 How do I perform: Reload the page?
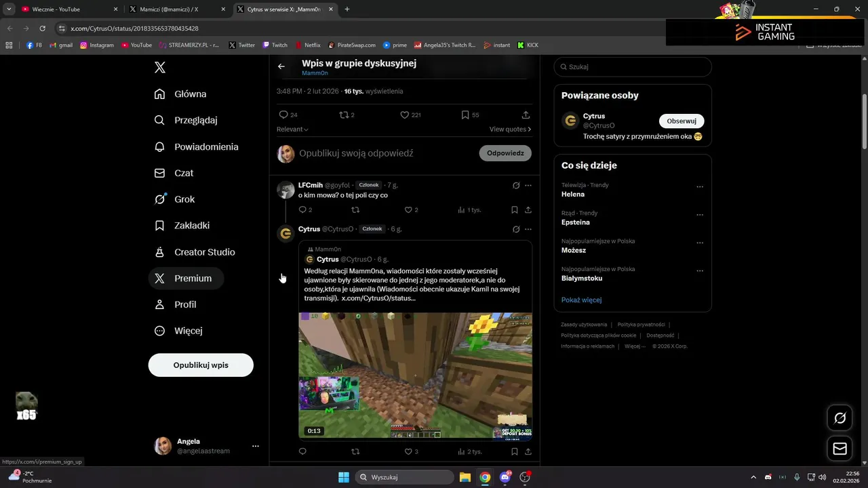coord(42,28)
